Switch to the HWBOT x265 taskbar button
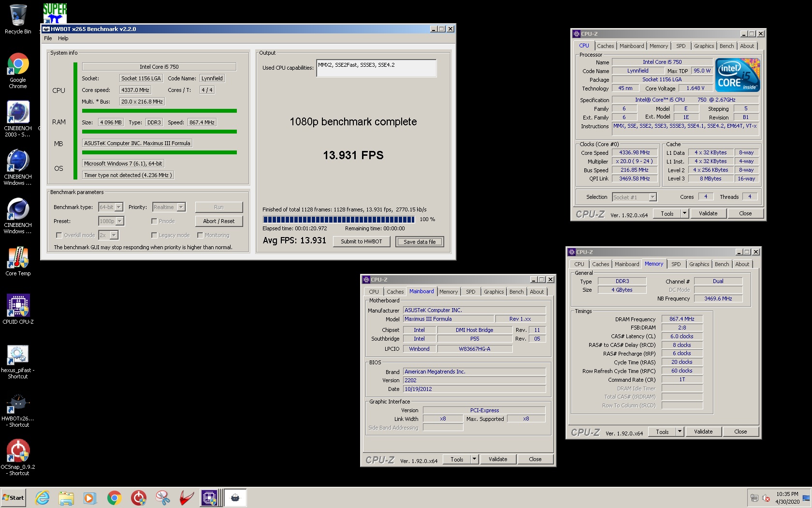This screenshot has height=508, width=812. (235, 498)
